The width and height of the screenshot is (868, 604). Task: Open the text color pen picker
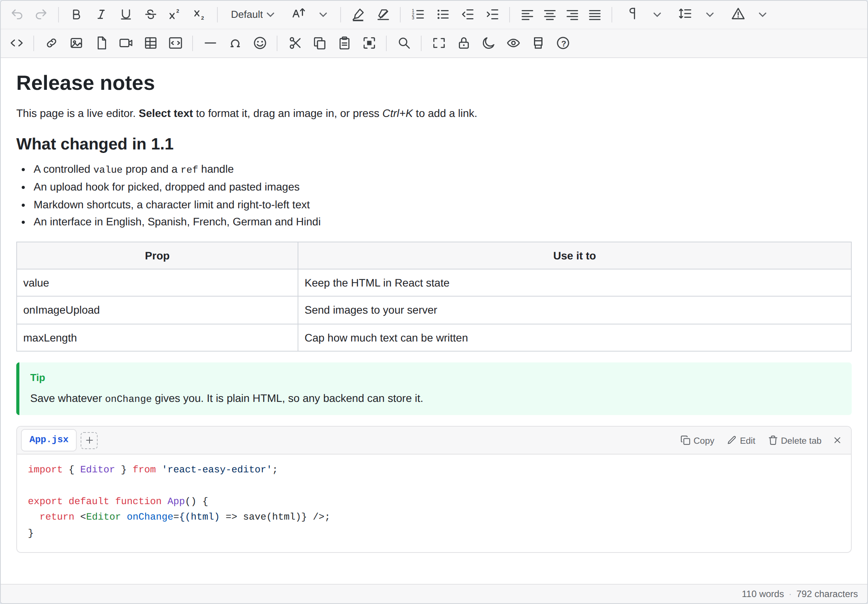pos(358,15)
